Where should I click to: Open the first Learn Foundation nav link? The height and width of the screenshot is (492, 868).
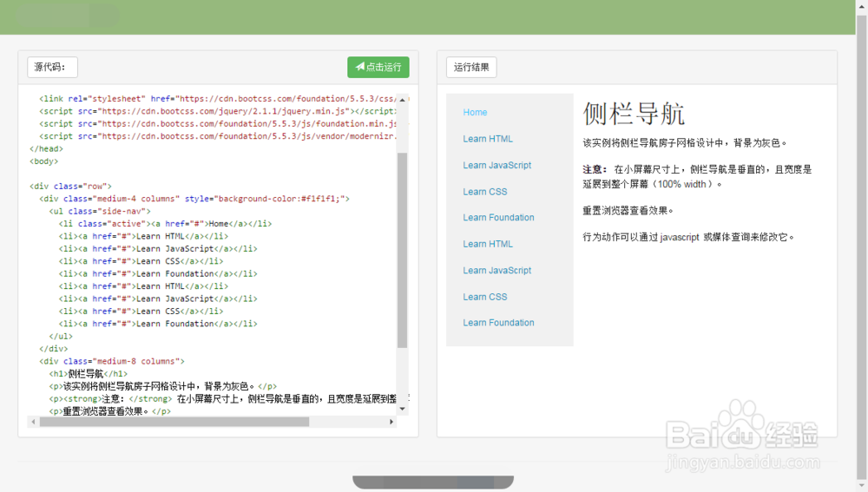499,218
